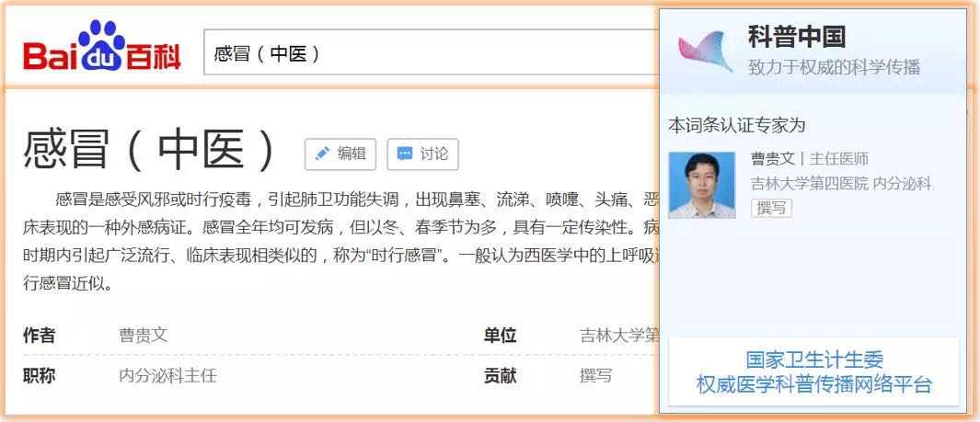Click the Baidu paw print icon
This screenshot has height=422, width=980.
(101, 46)
